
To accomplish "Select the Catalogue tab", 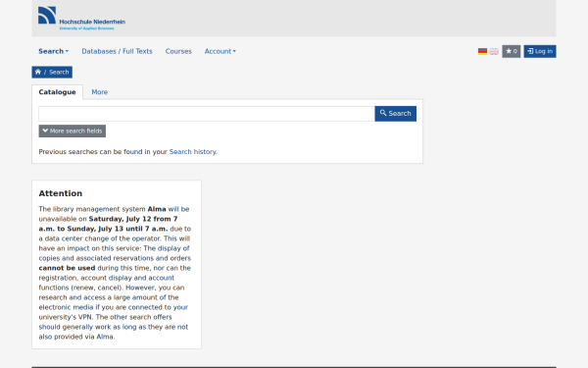I will tap(58, 92).
